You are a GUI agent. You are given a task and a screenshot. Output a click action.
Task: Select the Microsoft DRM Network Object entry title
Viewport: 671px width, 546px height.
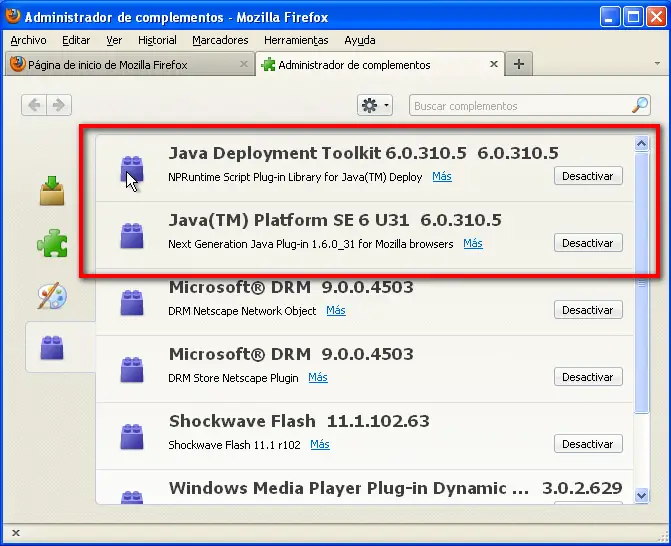tap(291, 287)
